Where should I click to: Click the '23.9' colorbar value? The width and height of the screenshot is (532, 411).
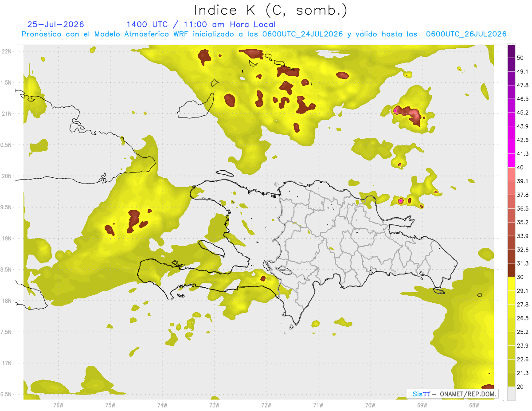click(x=523, y=346)
